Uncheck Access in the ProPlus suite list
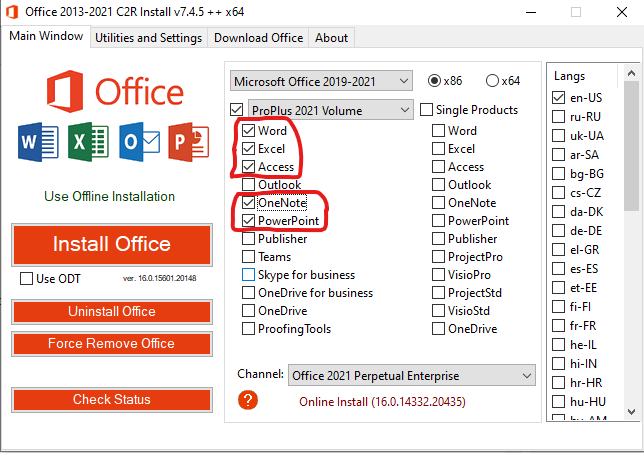644x453 pixels. click(x=248, y=167)
